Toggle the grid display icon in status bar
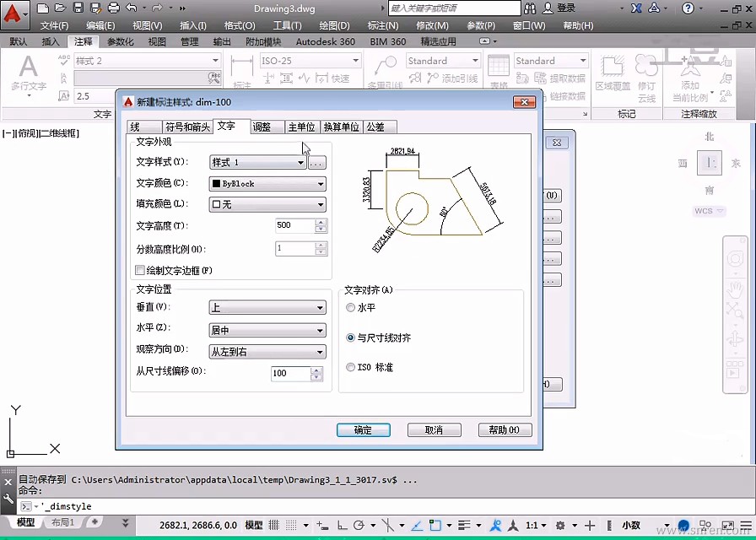Image resolution: width=756 pixels, height=540 pixels. point(274,525)
